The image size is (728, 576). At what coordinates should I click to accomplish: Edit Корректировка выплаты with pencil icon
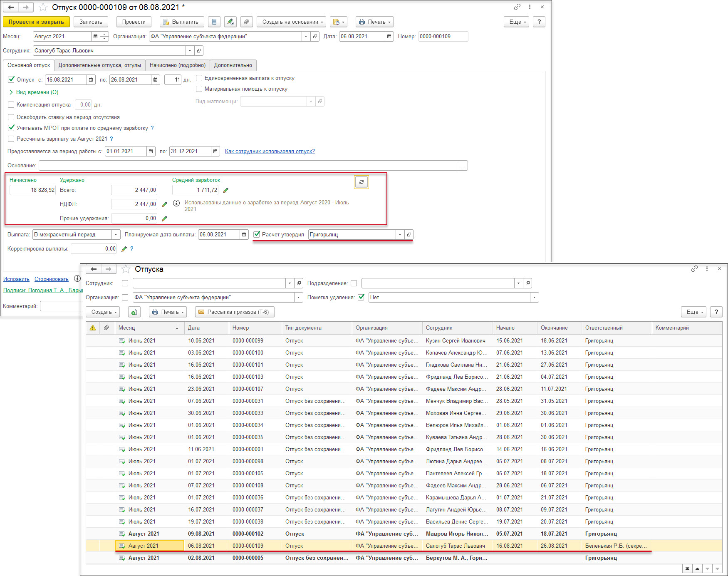pos(124,249)
